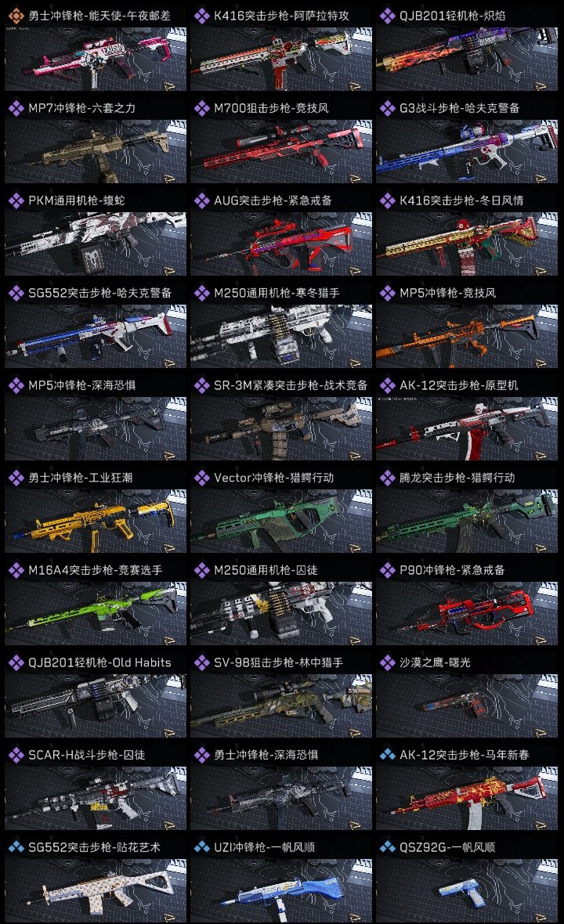
Task: Click the purple rarity icon beside 沙漠之鹰-曙光
Action: (x=387, y=663)
